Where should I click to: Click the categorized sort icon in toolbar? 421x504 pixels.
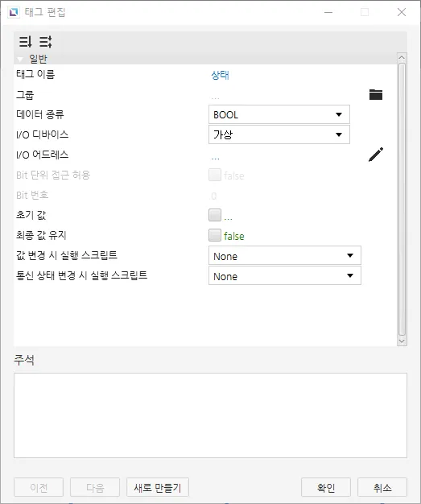pos(25,42)
